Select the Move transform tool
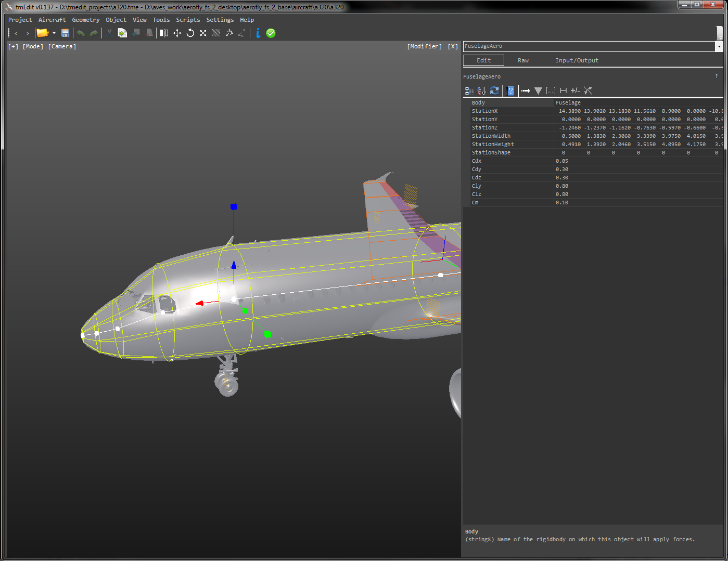 pyautogui.click(x=177, y=33)
